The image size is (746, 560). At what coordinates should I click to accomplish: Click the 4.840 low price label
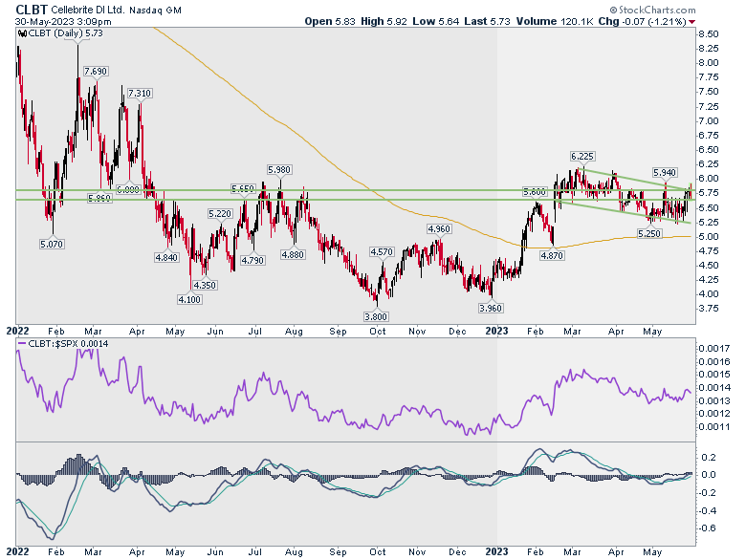(x=166, y=258)
